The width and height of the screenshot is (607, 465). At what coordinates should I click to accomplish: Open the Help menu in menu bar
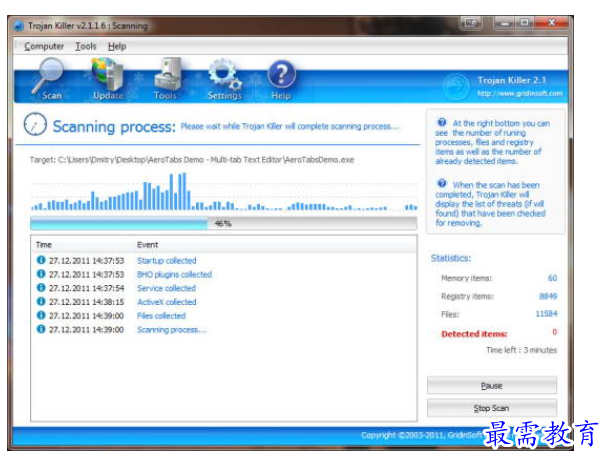point(117,46)
